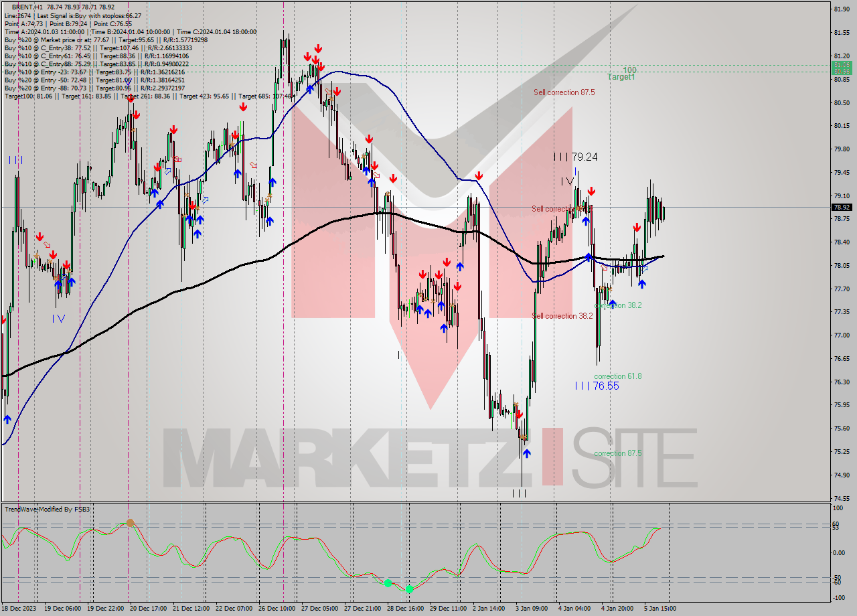
Task: Click the 5 Jan 15:00 time label
Action: point(659,609)
